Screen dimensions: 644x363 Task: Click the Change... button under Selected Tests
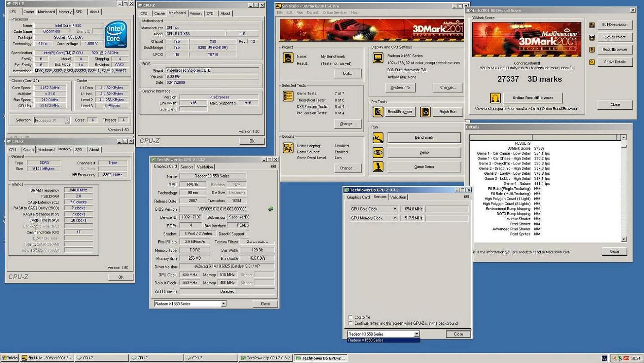(x=348, y=124)
